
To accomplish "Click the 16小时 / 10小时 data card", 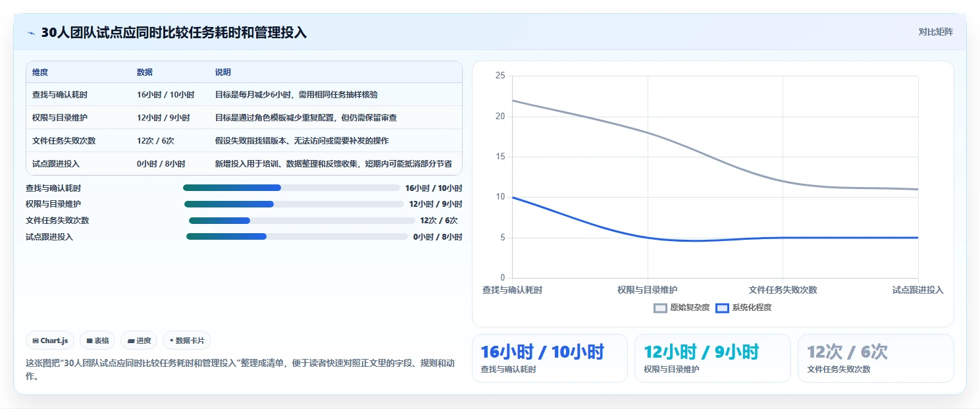I will click(550, 358).
